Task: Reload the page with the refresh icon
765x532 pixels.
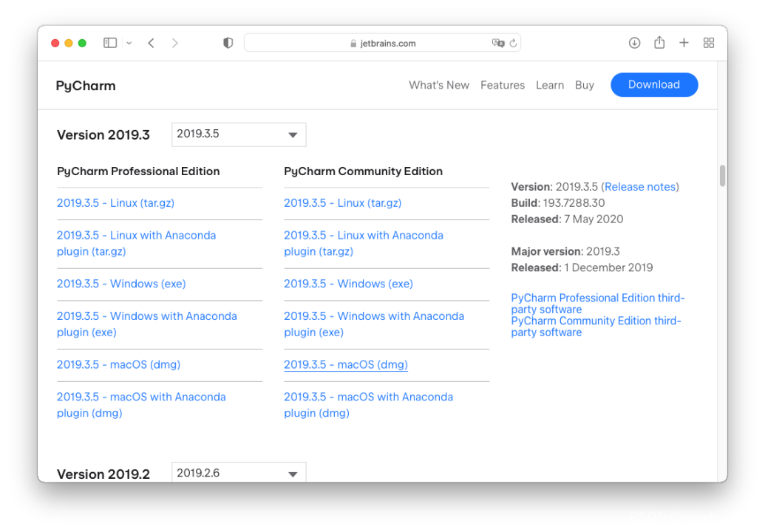Action: [513, 43]
